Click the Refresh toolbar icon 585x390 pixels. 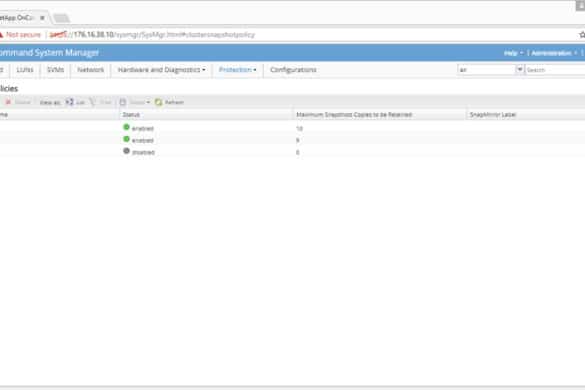pos(159,102)
